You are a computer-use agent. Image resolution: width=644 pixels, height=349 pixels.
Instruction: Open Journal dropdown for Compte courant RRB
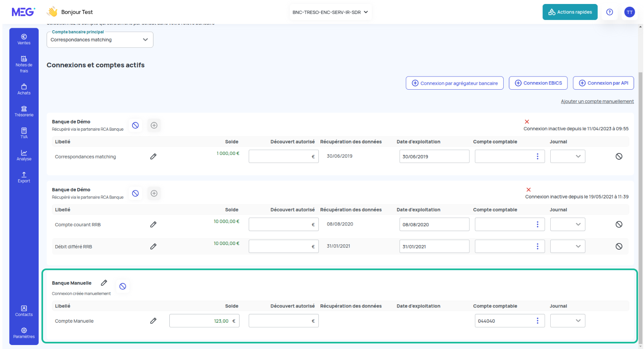tap(568, 224)
